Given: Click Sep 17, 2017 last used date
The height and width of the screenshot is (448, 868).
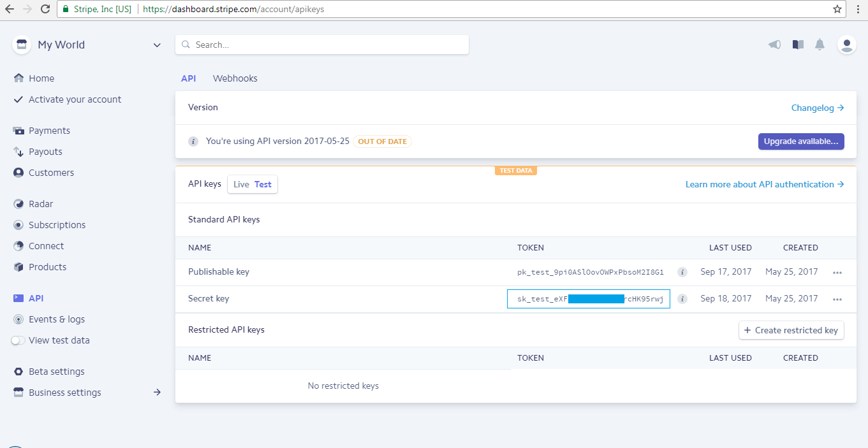Looking at the screenshot, I should (726, 271).
